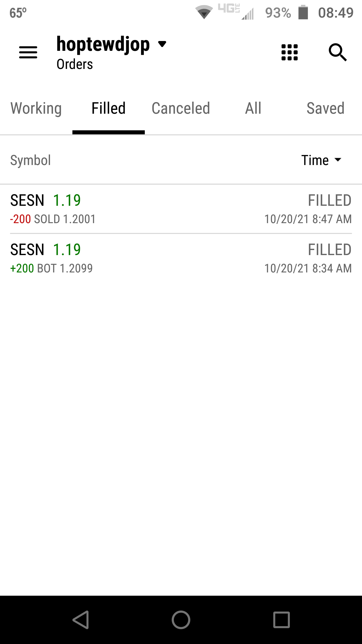Tap the Wi-Fi status icon

204,12
